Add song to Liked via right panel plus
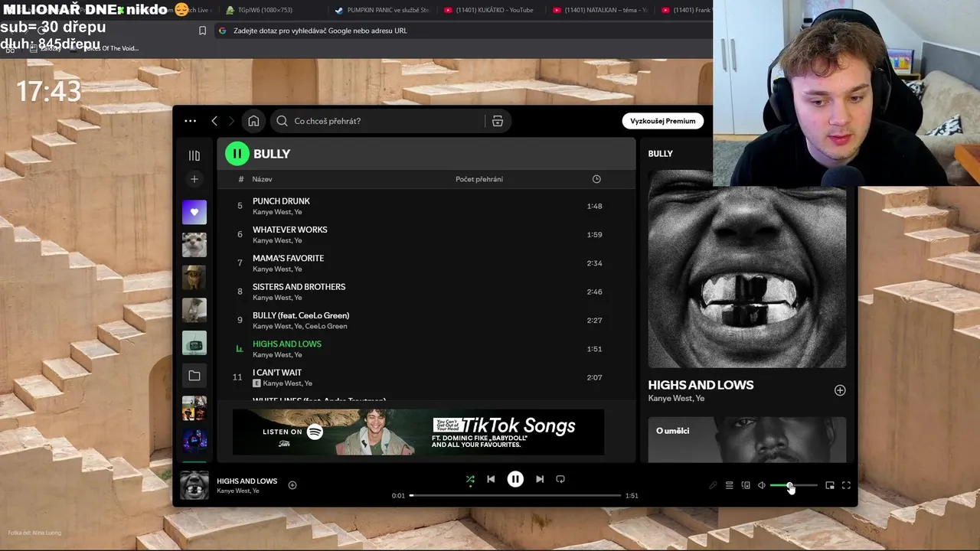The image size is (980, 551). coord(840,390)
